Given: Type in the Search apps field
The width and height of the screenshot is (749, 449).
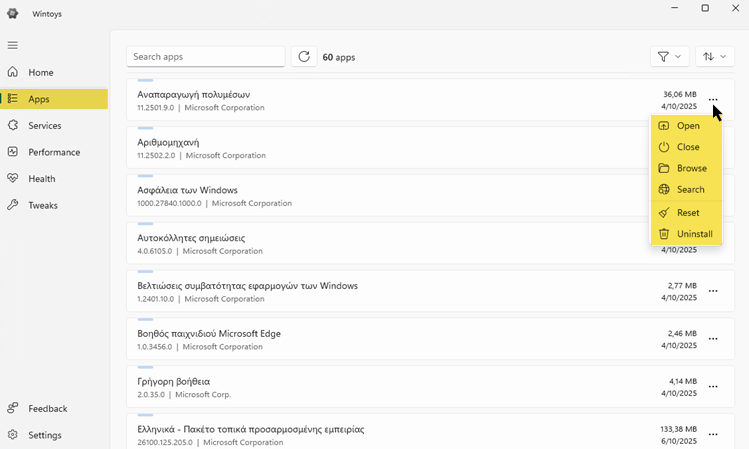Looking at the screenshot, I should [x=205, y=57].
